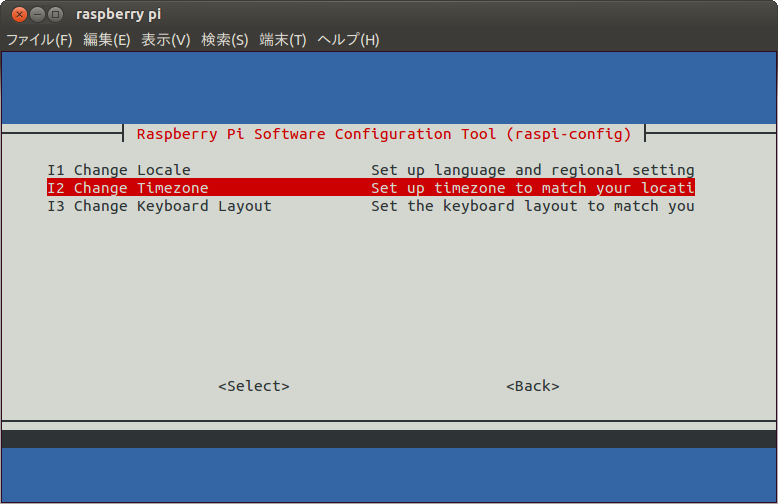
Task: Click description 'Set up timezone to match your locati'
Action: [x=533, y=188]
